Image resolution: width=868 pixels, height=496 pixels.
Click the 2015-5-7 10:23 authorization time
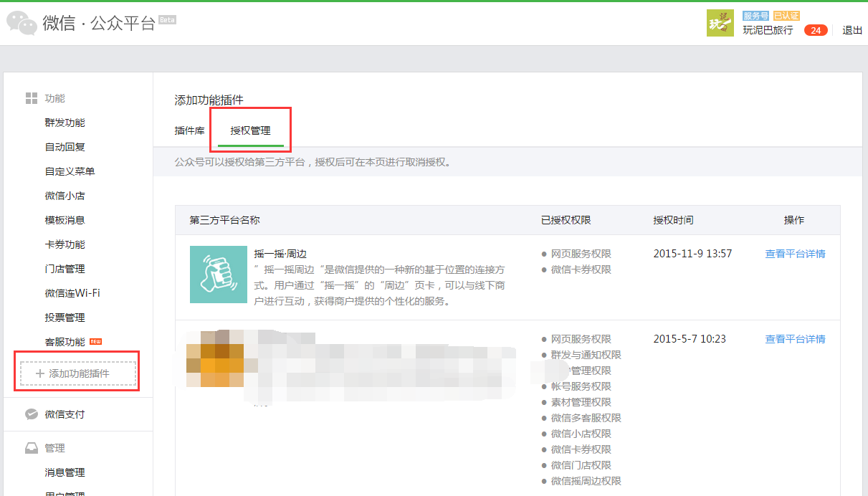pos(690,339)
